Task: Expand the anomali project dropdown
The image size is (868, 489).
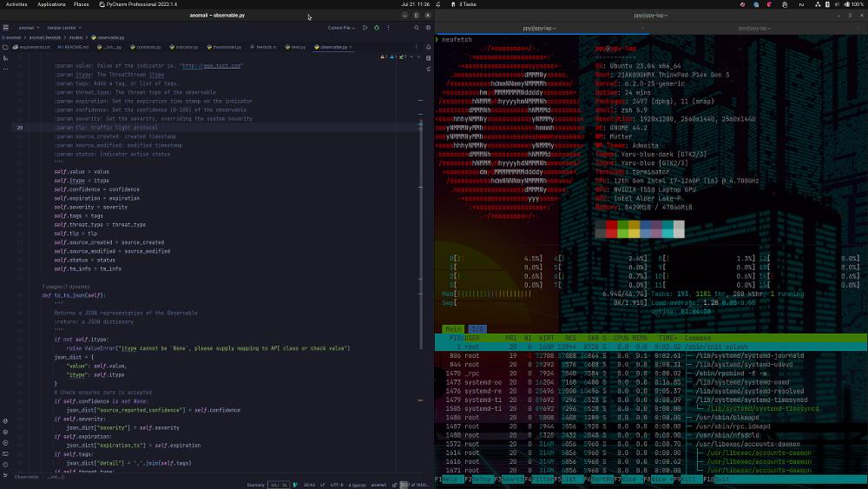Action: (x=29, y=28)
